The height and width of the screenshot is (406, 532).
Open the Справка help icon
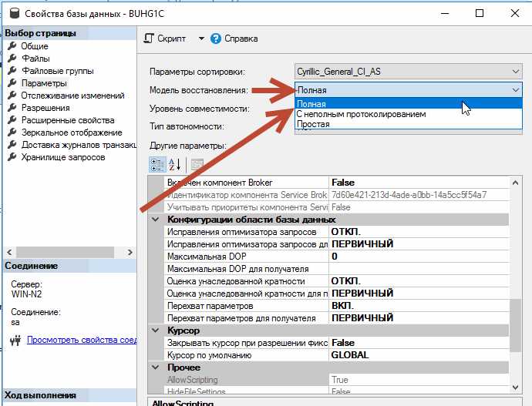click(x=216, y=39)
